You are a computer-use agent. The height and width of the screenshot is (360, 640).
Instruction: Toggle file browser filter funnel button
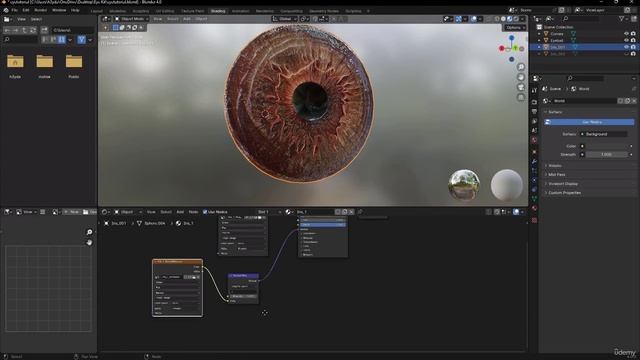pos(81,40)
